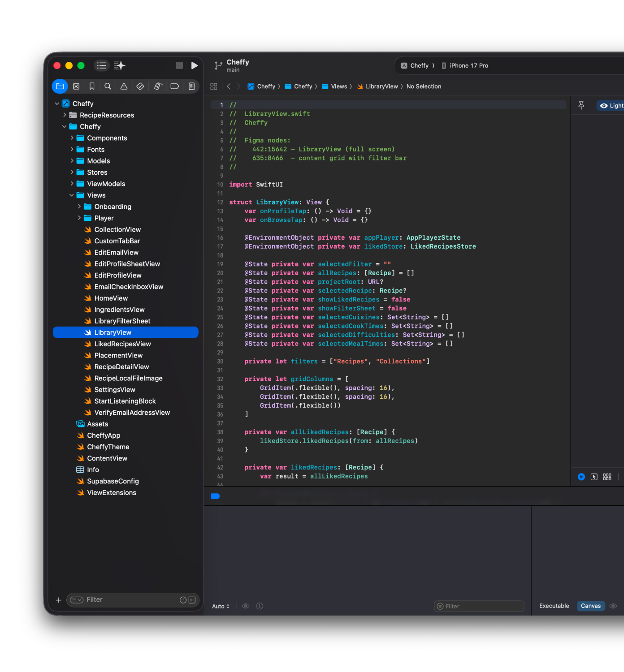Open the Project navigator tab
This screenshot has width=624, height=672.
click(60, 86)
